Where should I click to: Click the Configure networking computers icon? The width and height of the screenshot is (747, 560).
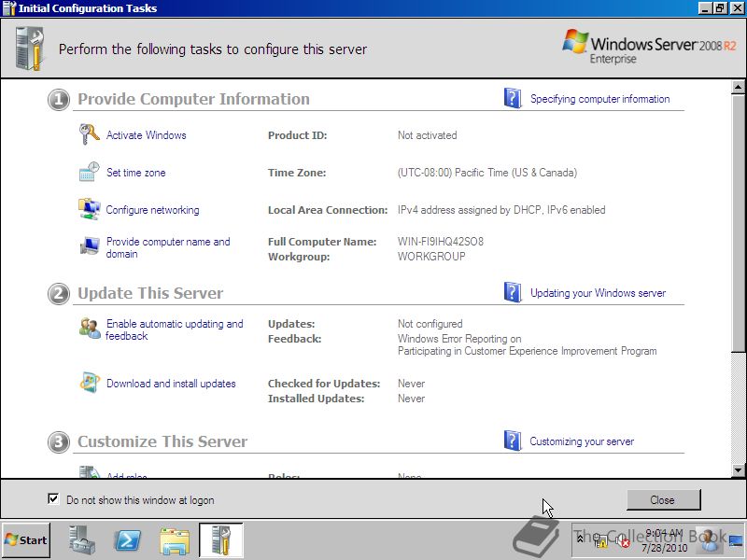89,209
